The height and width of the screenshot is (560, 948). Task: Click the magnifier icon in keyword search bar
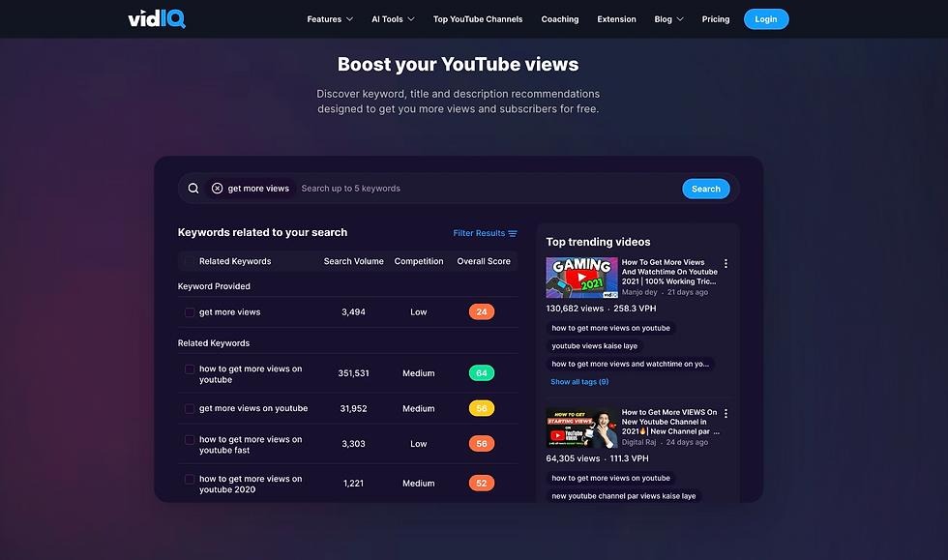pyautogui.click(x=193, y=188)
